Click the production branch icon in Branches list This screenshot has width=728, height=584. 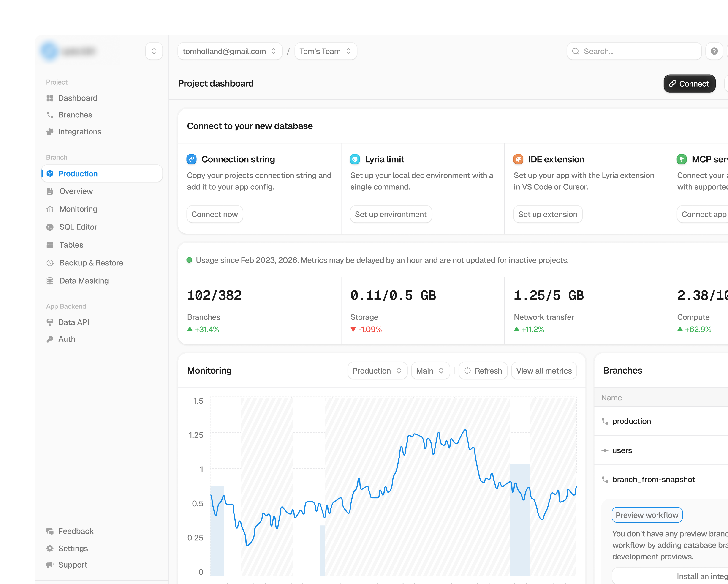605,421
